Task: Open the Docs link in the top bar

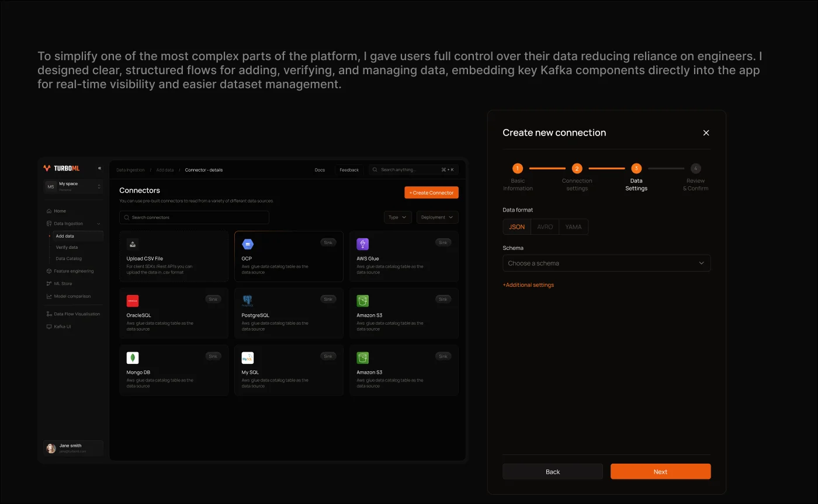Action: tap(320, 170)
